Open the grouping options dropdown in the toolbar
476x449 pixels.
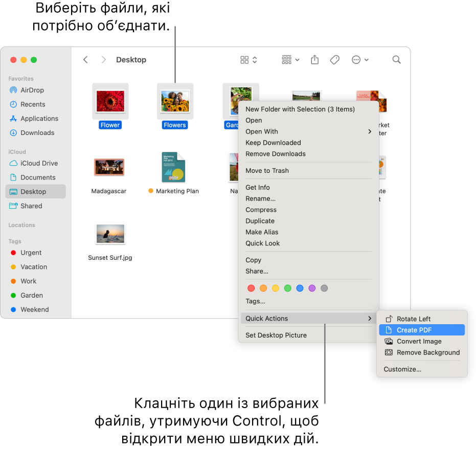[x=289, y=60]
